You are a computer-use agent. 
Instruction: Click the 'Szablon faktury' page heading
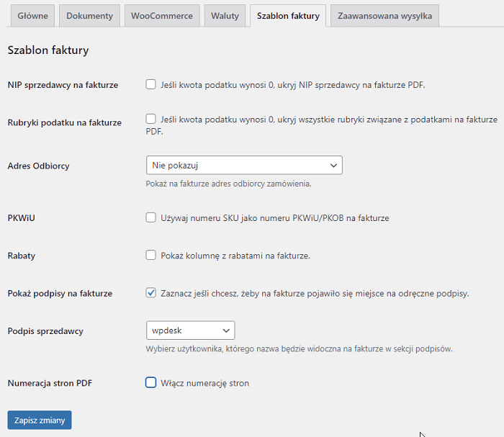point(48,50)
